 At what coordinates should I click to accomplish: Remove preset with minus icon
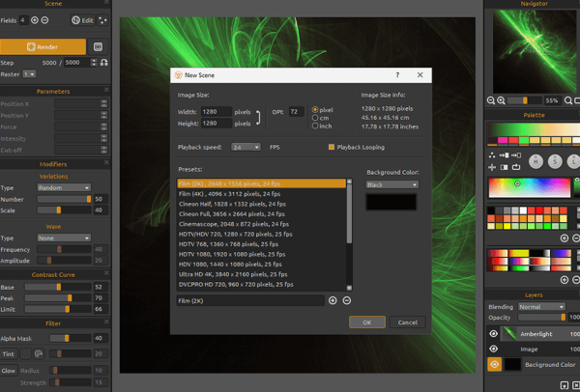[x=347, y=300]
